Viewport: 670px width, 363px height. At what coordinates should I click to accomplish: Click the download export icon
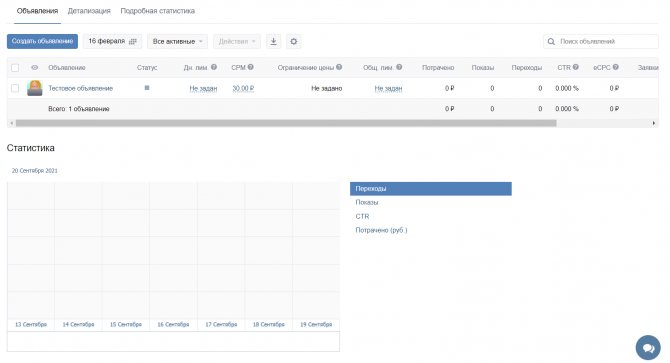[x=273, y=41]
